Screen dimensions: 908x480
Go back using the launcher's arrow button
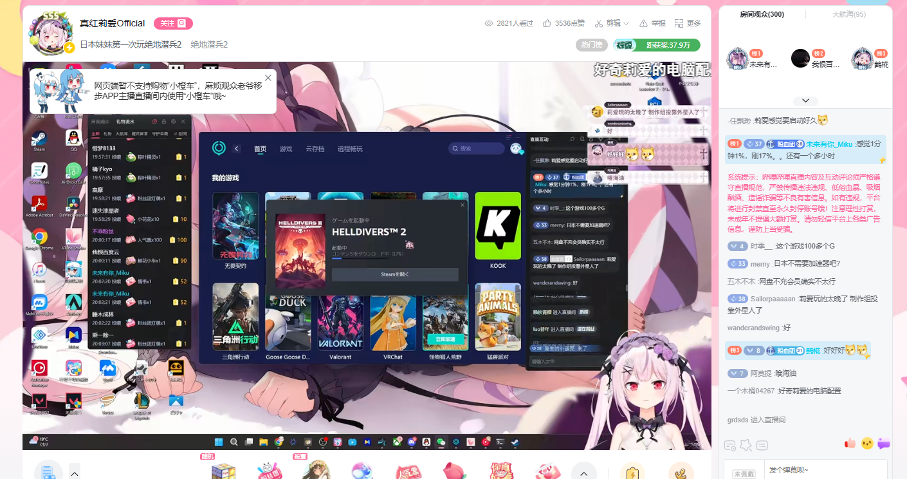(x=237, y=149)
